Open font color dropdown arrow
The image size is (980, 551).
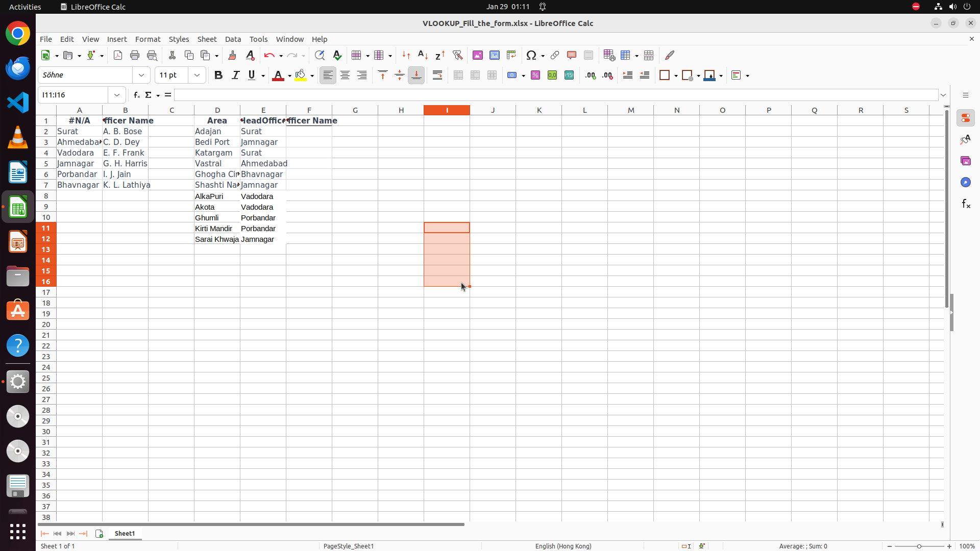289,76
